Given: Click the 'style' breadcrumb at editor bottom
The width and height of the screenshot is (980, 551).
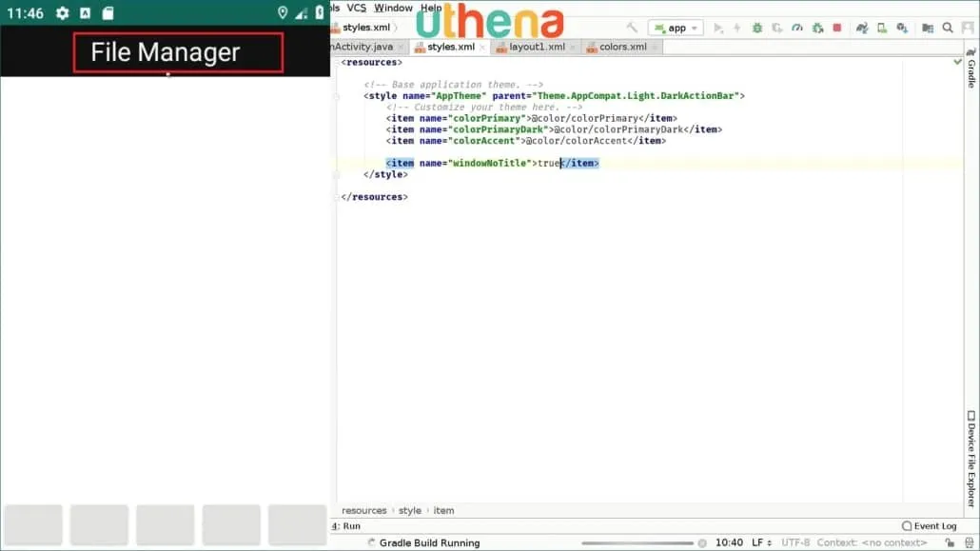Looking at the screenshot, I should [x=410, y=510].
